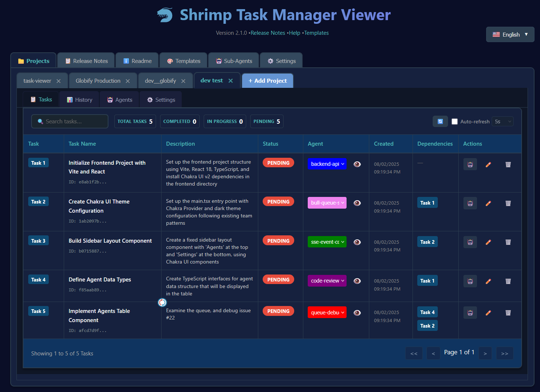Expand the bull-queue agent dropdown on Task 2
540x392 pixels.
[327, 202]
